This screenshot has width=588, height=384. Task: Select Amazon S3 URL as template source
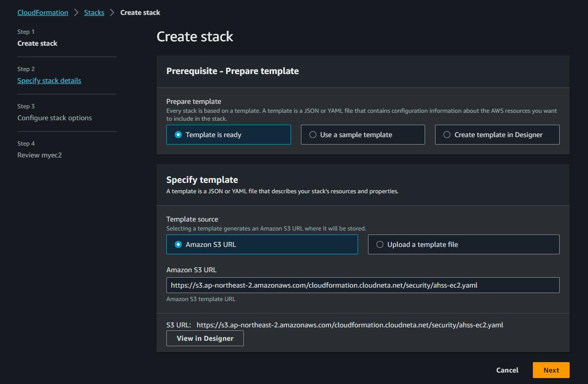tap(262, 244)
